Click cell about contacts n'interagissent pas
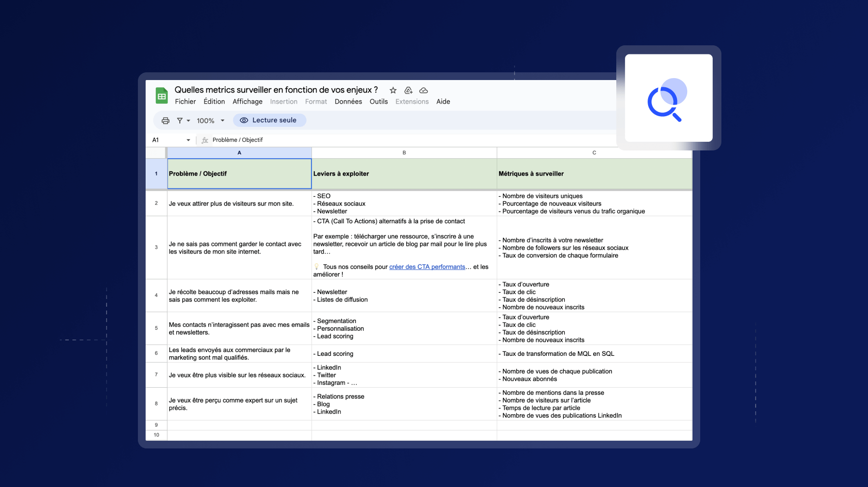This screenshot has height=487, width=868. click(239, 328)
